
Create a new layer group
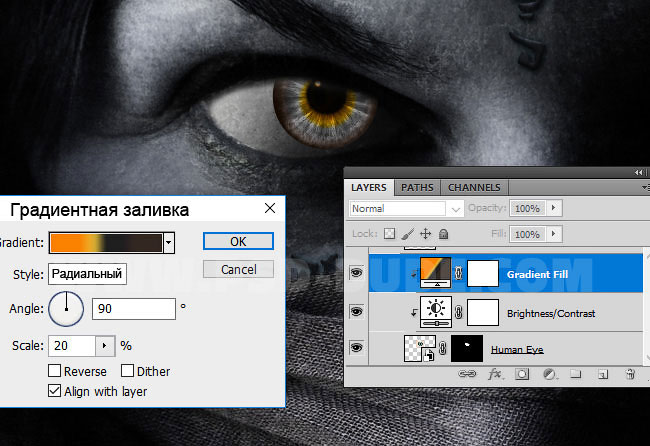pyautogui.click(x=576, y=374)
